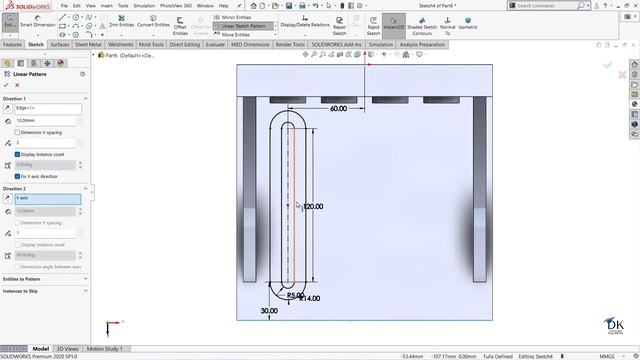Click the Exit Sketch button
This screenshot has height=360, width=640.
[9, 22]
